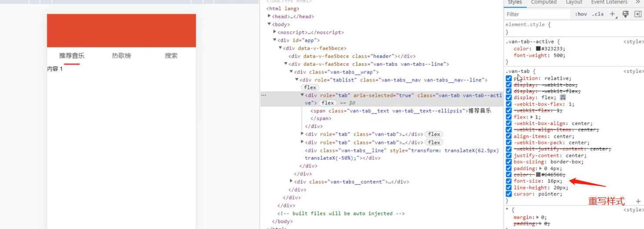Switch to the Computed tab
The height and width of the screenshot is (229, 644).
click(543, 2)
